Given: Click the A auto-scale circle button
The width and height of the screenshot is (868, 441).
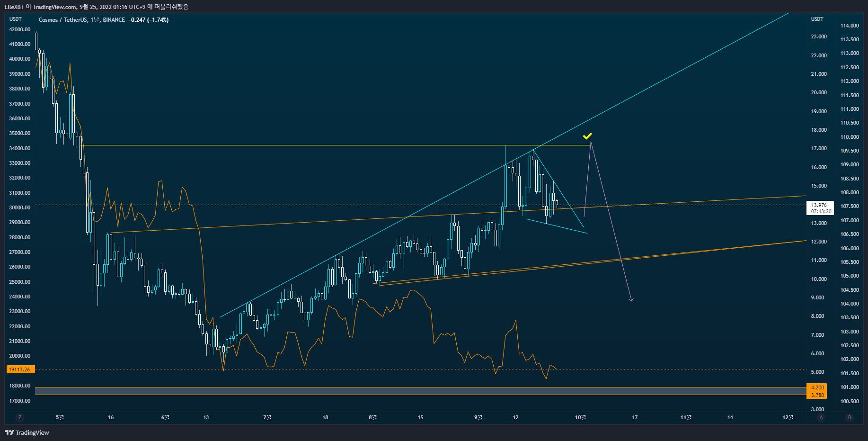Looking at the screenshot, I should [821, 417].
